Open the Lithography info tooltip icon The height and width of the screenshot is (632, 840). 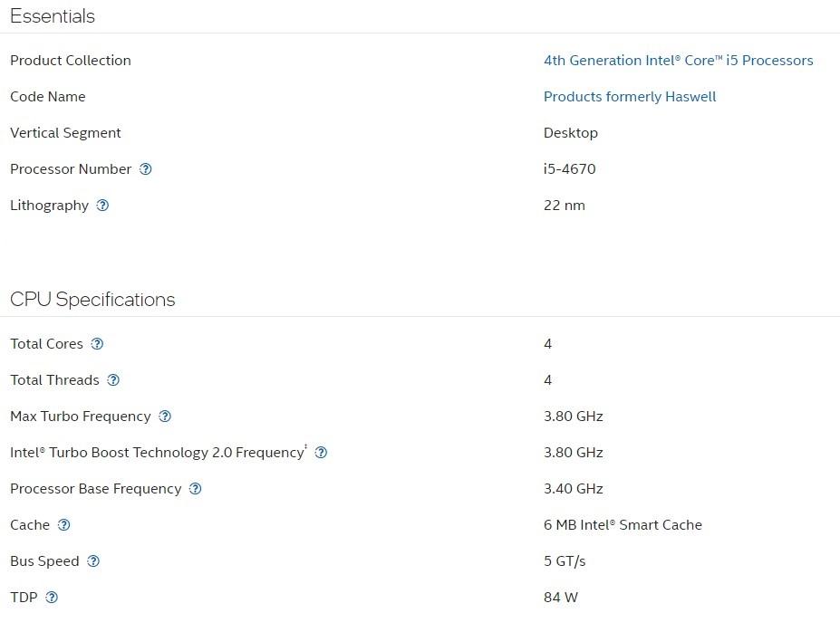click(x=102, y=206)
